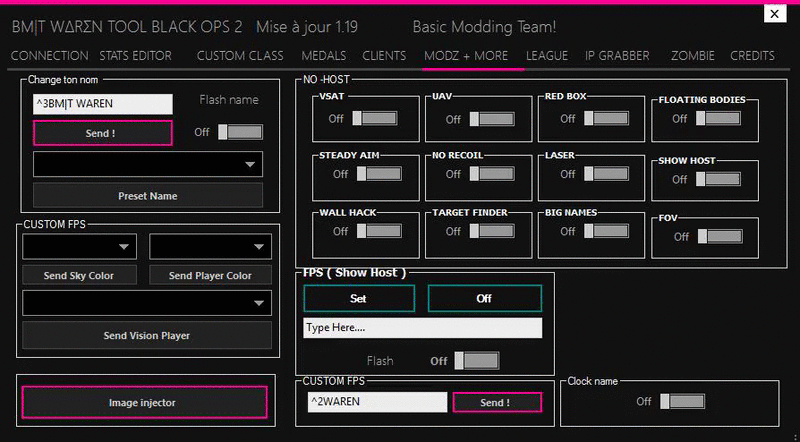Toggle the FOV switch
Image resolution: width=800 pixels, height=442 pixels.
720,236
